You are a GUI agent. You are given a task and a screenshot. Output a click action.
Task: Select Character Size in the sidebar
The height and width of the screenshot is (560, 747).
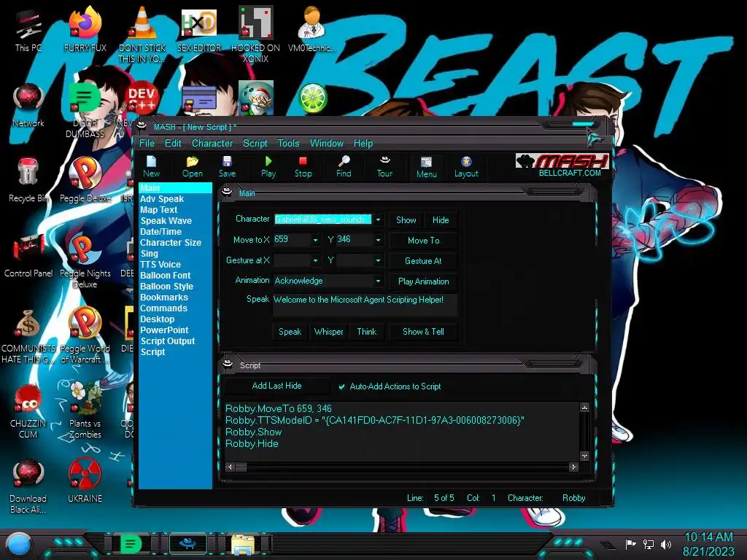pyautogui.click(x=171, y=243)
